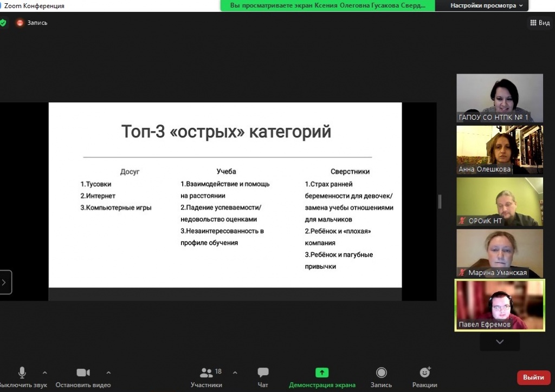Viewport: 555px width, 392px height.
Task: Expand audio options arrow beside microphone
Action: (x=44, y=373)
